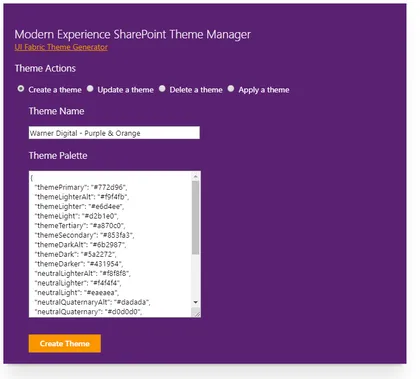This screenshot has height=379, width=420.
Task: Click the Create Theme button
Action: pyautogui.click(x=65, y=343)
